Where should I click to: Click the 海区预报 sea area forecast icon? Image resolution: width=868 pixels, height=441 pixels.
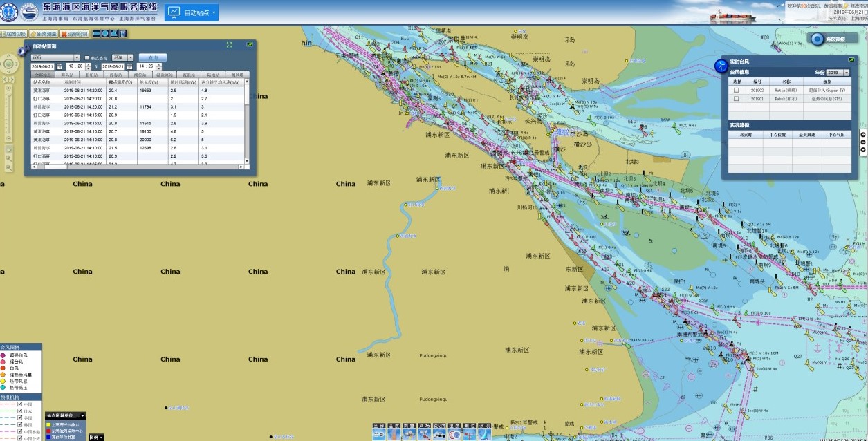click(x=817, y=39)
